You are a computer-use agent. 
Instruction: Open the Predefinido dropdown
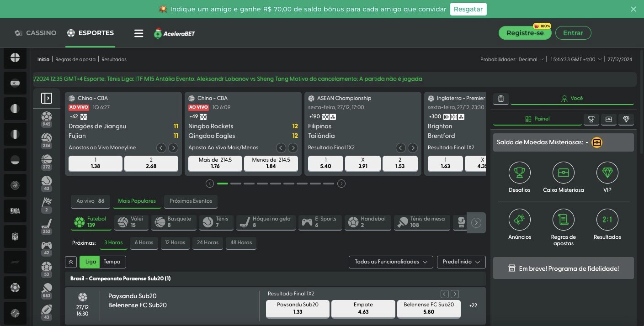[x=461, y=262]
